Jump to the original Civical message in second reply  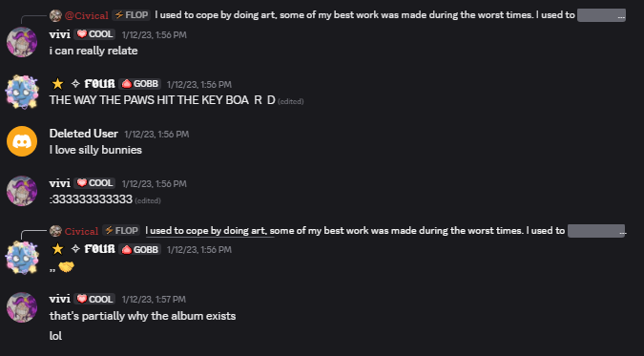coord(355,231)
